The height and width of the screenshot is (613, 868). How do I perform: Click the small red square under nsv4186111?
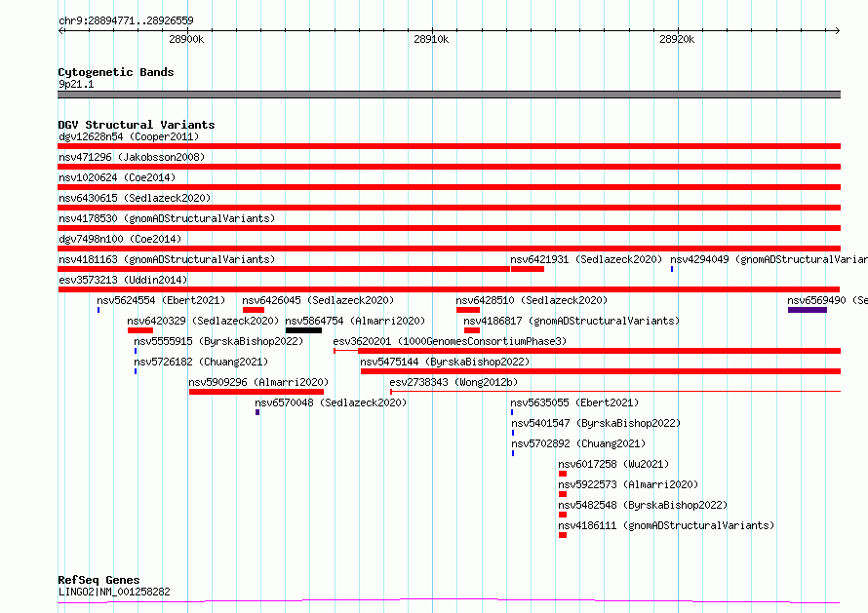pos(563,535)
